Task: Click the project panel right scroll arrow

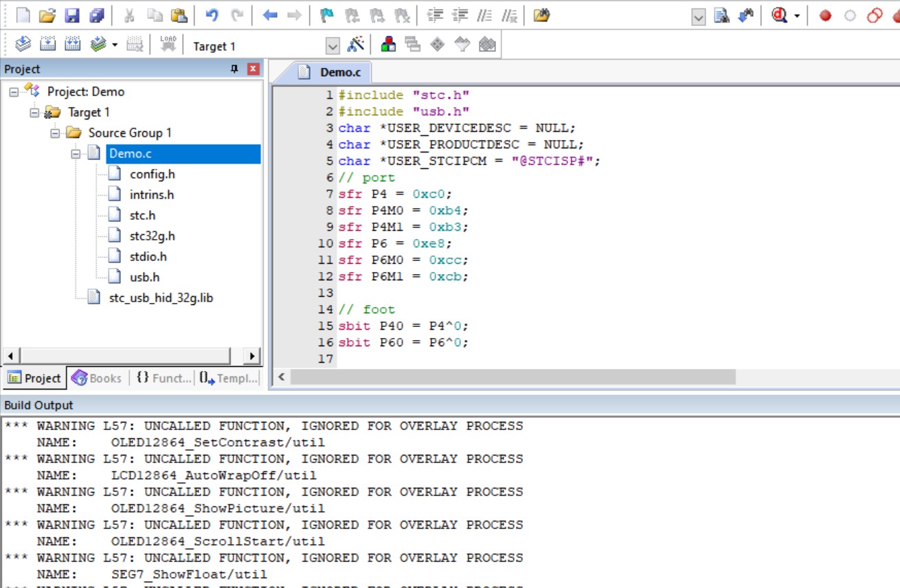Action: pos(252,356)
